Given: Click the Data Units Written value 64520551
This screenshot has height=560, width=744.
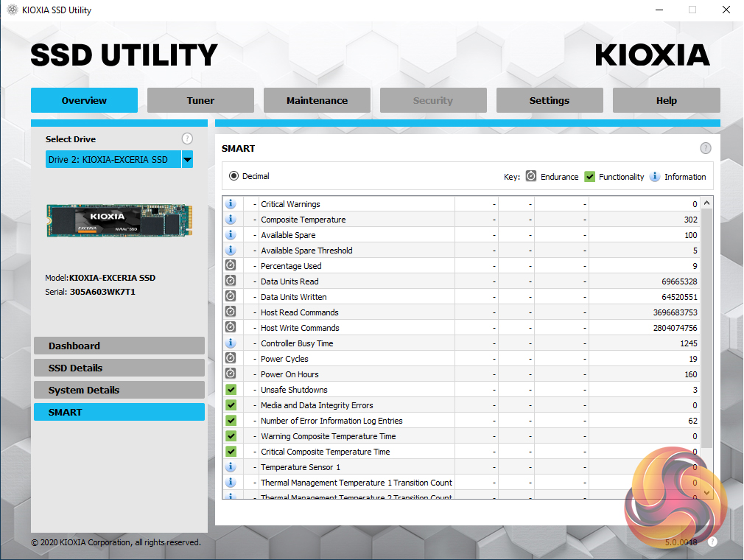Looking at the screenshot, I should pyautogui.click(x=679, y=297).
